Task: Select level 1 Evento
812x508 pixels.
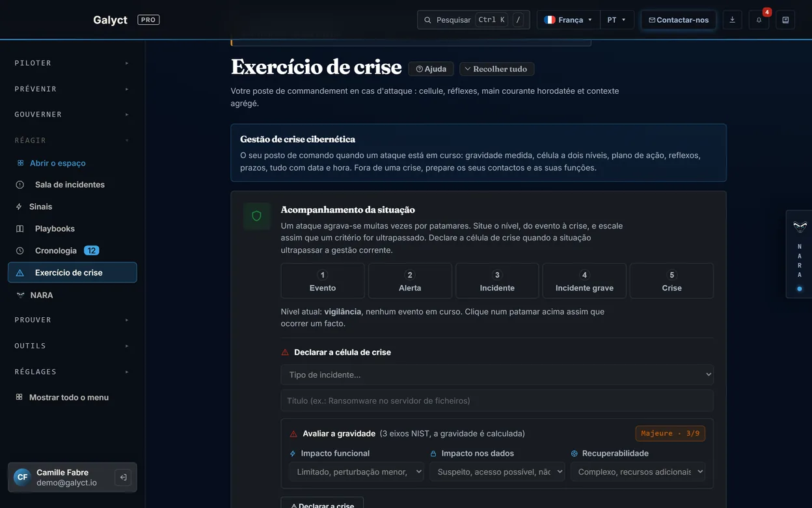Action: click(x=323, y=281)
